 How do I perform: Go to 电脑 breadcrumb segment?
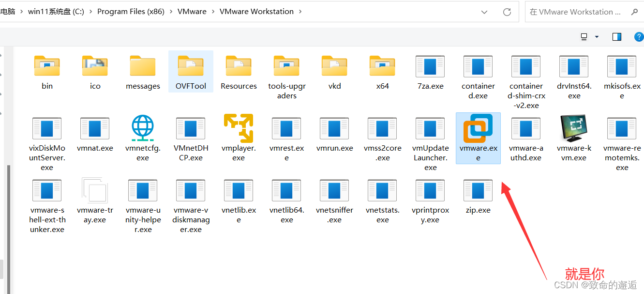point(8,12)
